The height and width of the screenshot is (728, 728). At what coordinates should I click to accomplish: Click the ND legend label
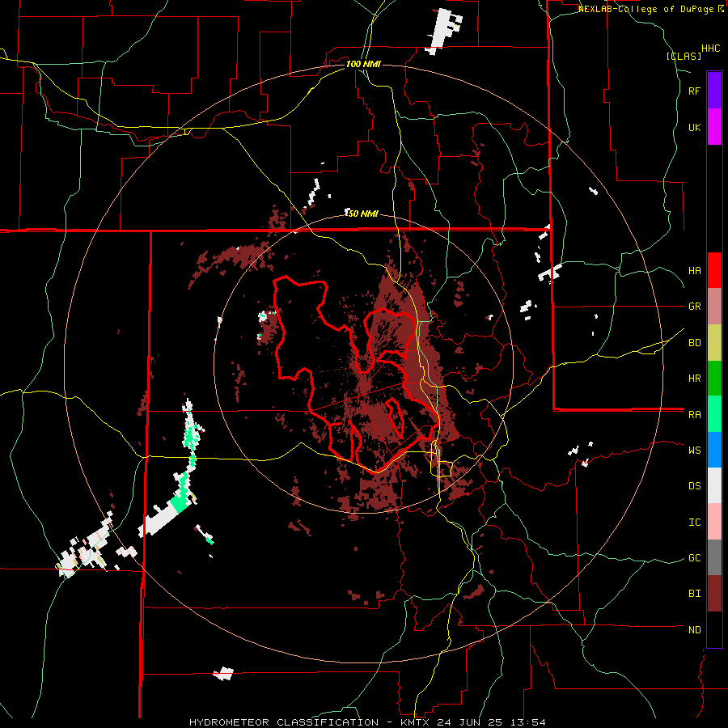[694, 630]
